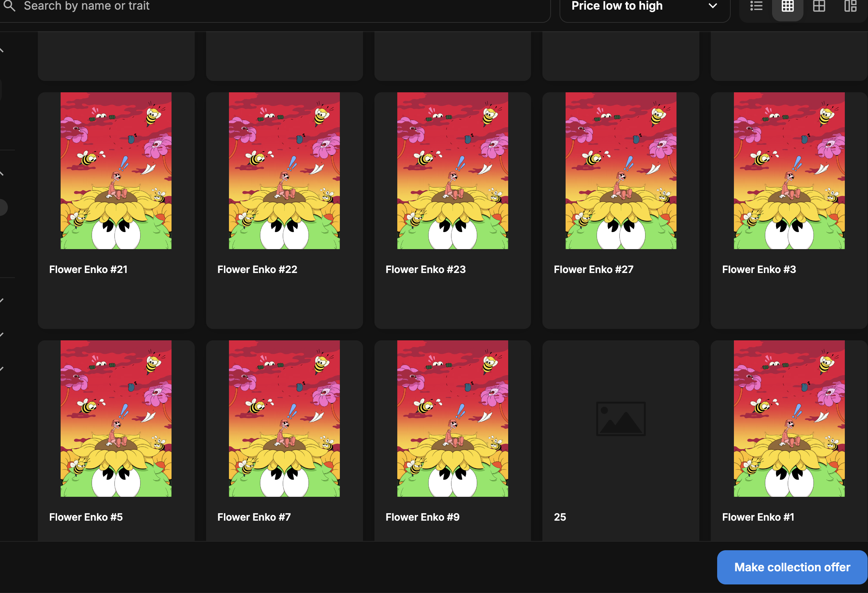Image resolution: width=868 pixels, height=593 pixels.
Task: Open Flower Enko #21 thumbnail
Action: (116, 171)
